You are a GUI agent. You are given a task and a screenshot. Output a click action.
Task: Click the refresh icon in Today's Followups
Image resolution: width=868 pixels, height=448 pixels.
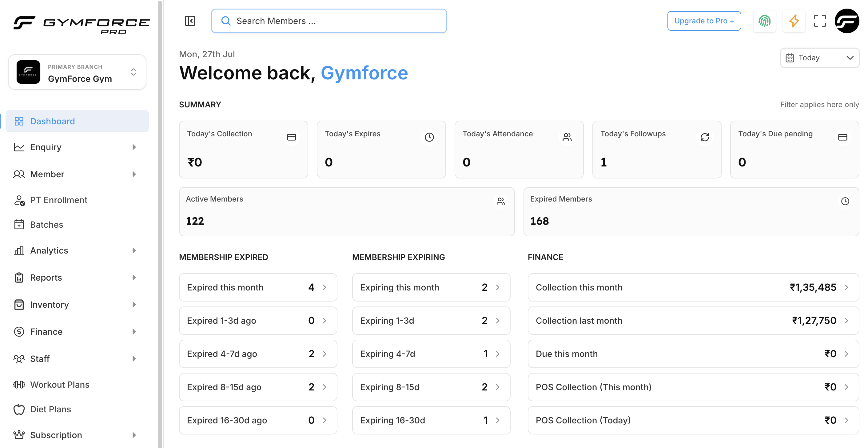(x=705, y=137)
